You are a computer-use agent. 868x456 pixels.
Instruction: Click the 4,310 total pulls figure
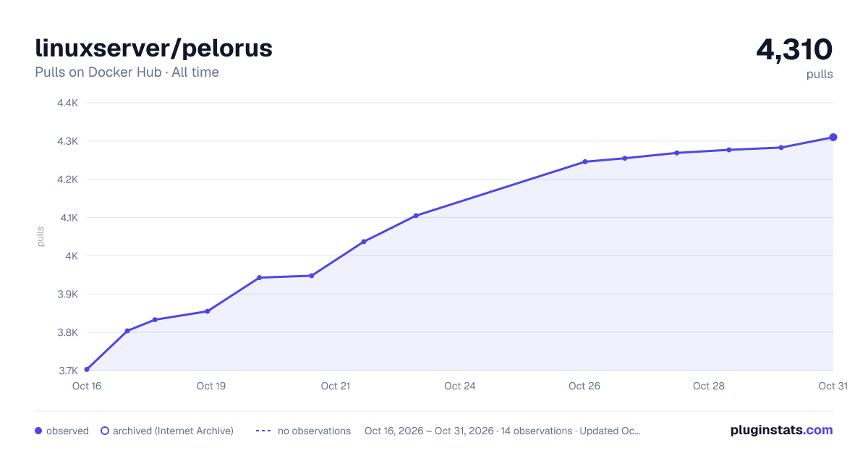pos(794,49)
